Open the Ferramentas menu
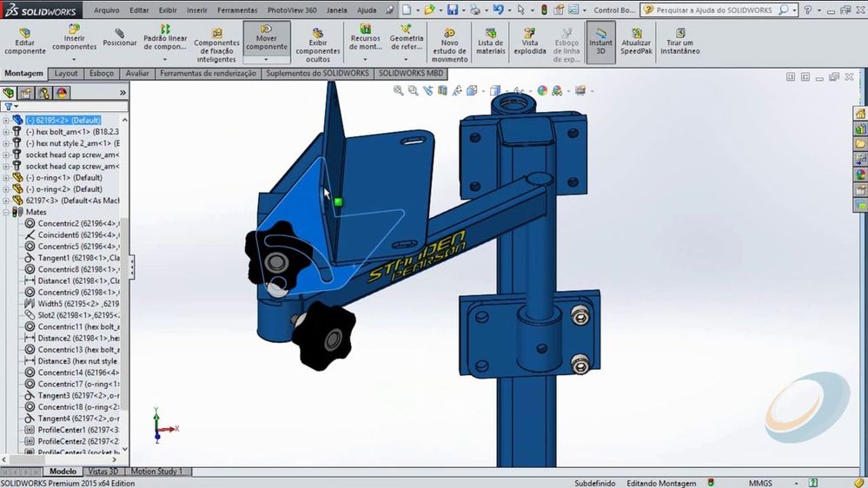868x488 pixels. 237,10
